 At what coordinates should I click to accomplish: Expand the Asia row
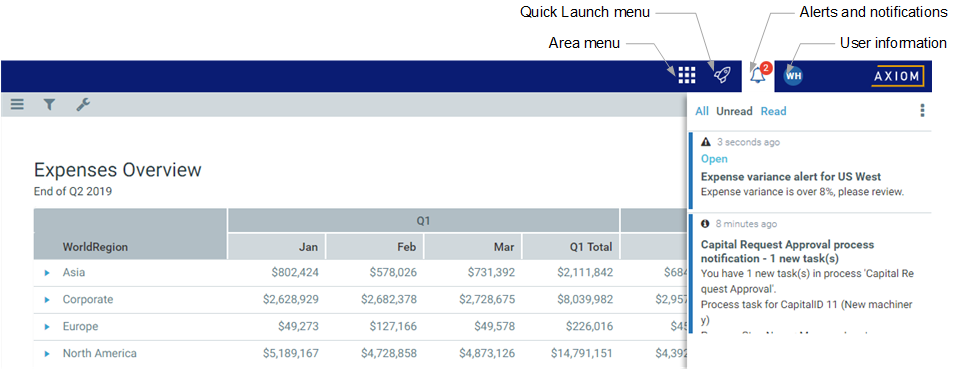(x=47, y=273)
